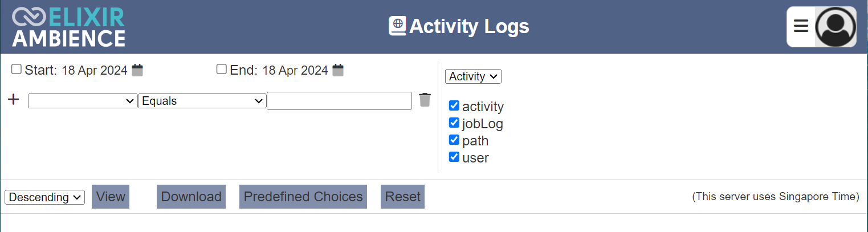Add a new filter row with plus icon
This screenshot has width=868, height=232.
pos(14,100)
